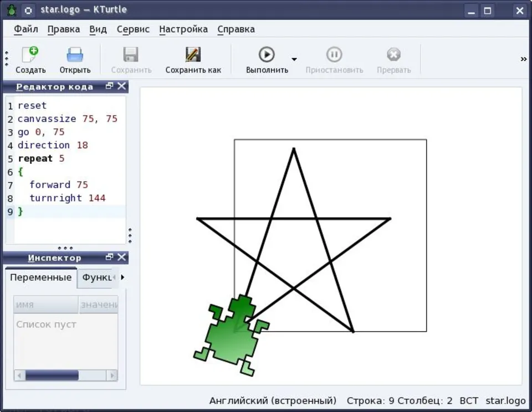Screen dimensions: 532x412
Task: Click the Список пуст empty list text
Action: click(x=46, y=325)
